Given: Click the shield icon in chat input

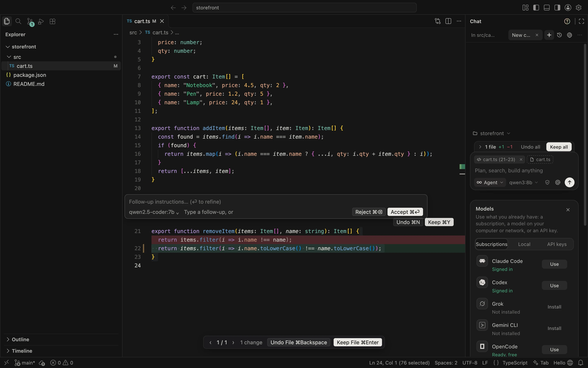Looking at the screenshot, I should [x=547, y=182].
